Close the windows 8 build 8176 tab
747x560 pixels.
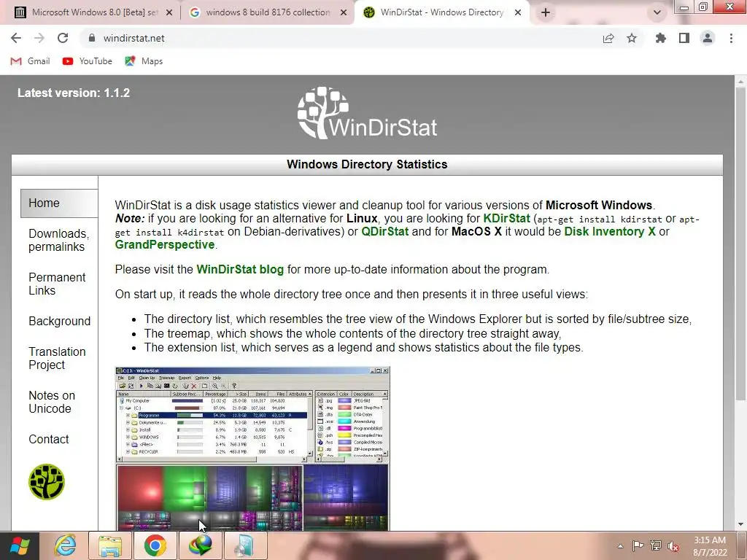coord(344,12)
